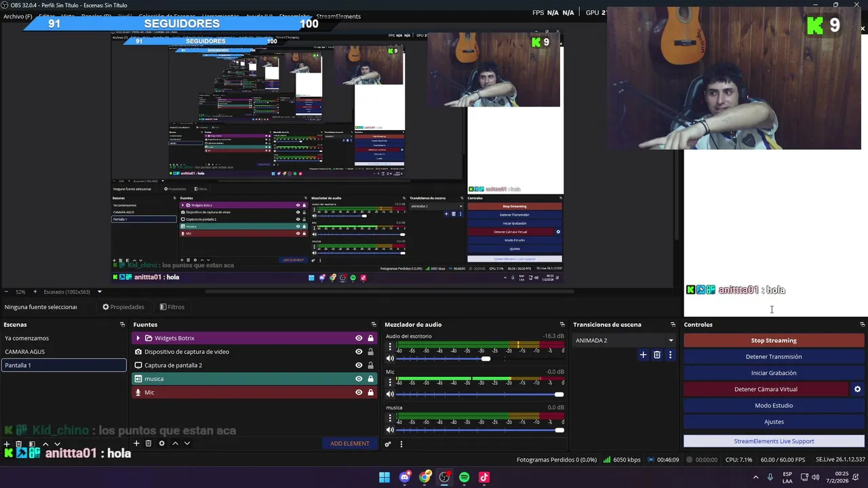Select the Ya comenzamos scene

point(63,338)
